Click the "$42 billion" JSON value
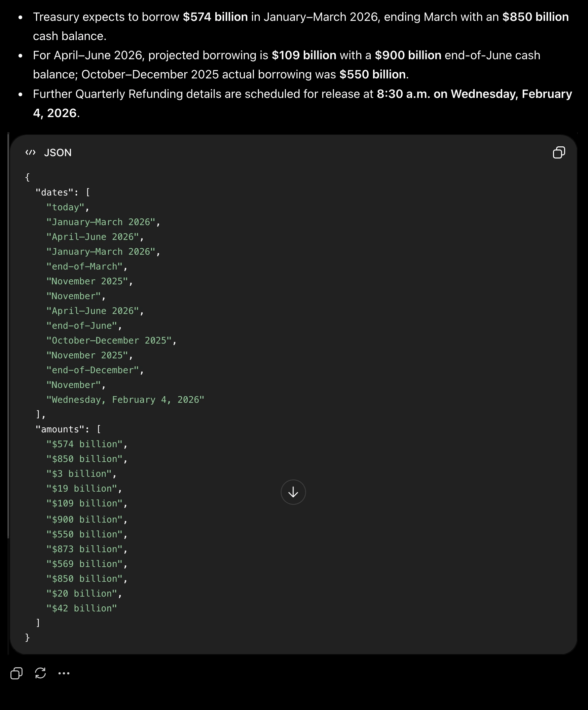This screenshot has width=588, height=710. (x=81, y=608)
